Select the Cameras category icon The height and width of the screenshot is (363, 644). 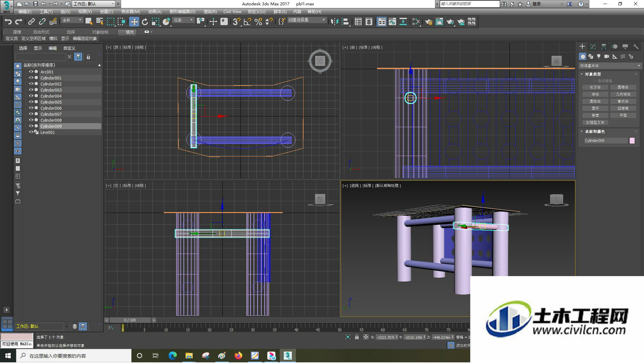point(607,56)
